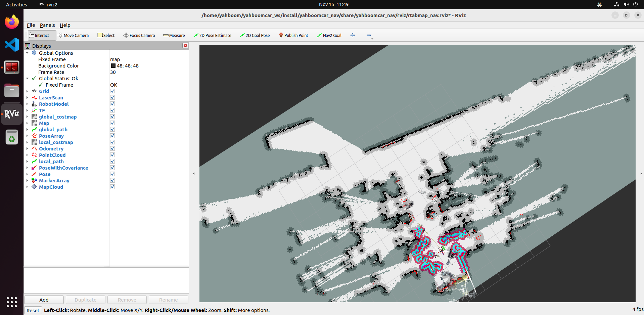The height and width of the screenshot is (315, 644).
Task: Click the blue minus remove-tool icon
Action: (x=369, y=35)
